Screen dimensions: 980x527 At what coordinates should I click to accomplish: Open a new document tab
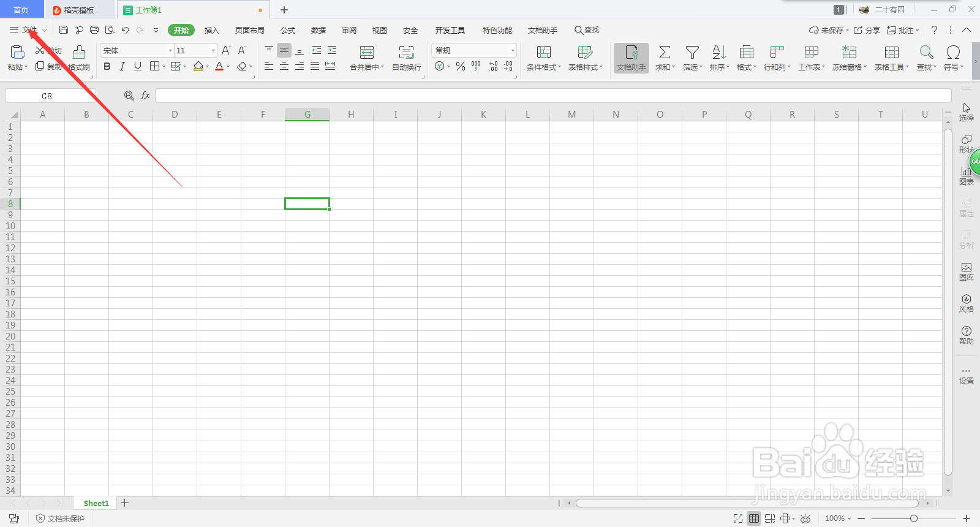tap(284, 10)
